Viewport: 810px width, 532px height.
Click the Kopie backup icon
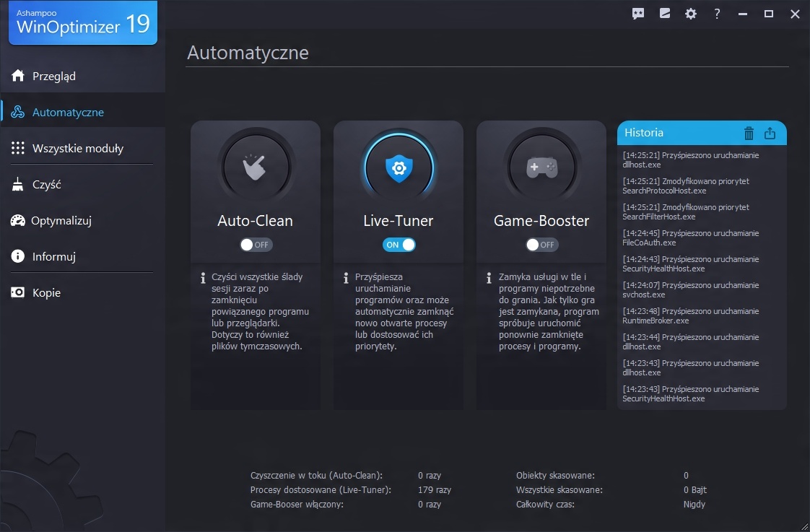(x=18, y=292)
